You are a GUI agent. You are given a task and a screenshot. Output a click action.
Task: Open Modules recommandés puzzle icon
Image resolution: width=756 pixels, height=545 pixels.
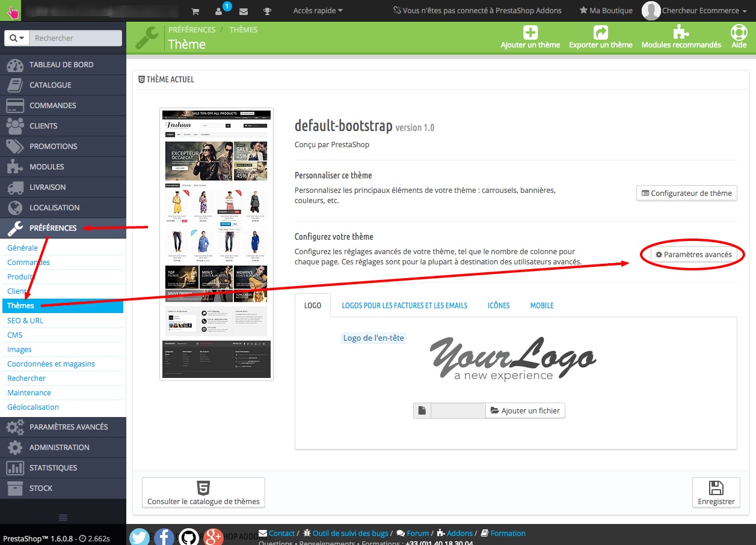pos(681,32)
